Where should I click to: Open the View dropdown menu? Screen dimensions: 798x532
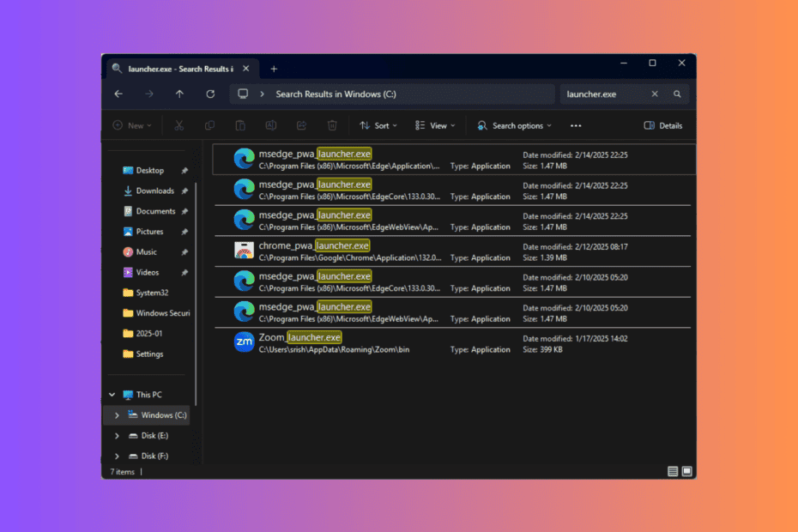point(436,125)
